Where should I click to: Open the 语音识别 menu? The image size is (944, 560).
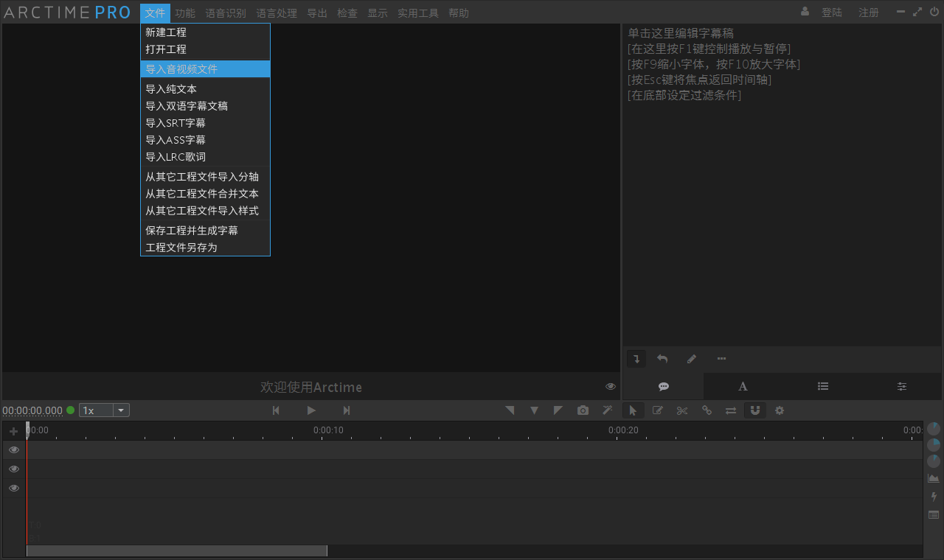coord(226,13)
